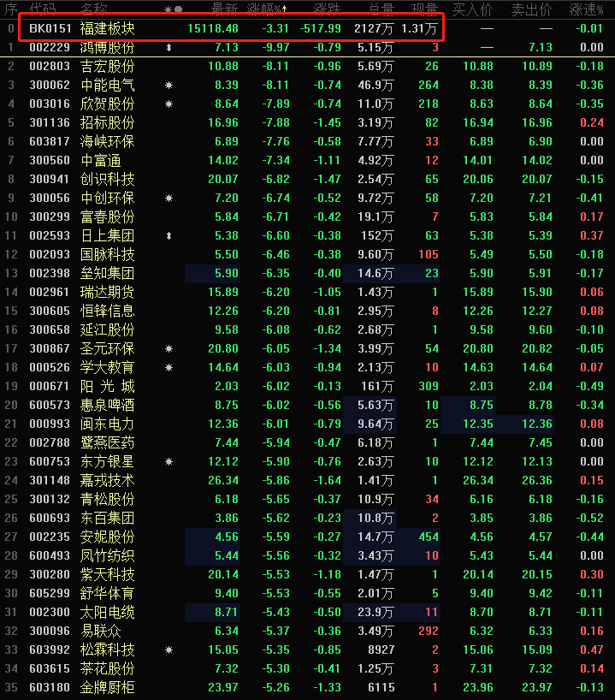
Task: Click stock code 000671
Action: coord(50,386)
